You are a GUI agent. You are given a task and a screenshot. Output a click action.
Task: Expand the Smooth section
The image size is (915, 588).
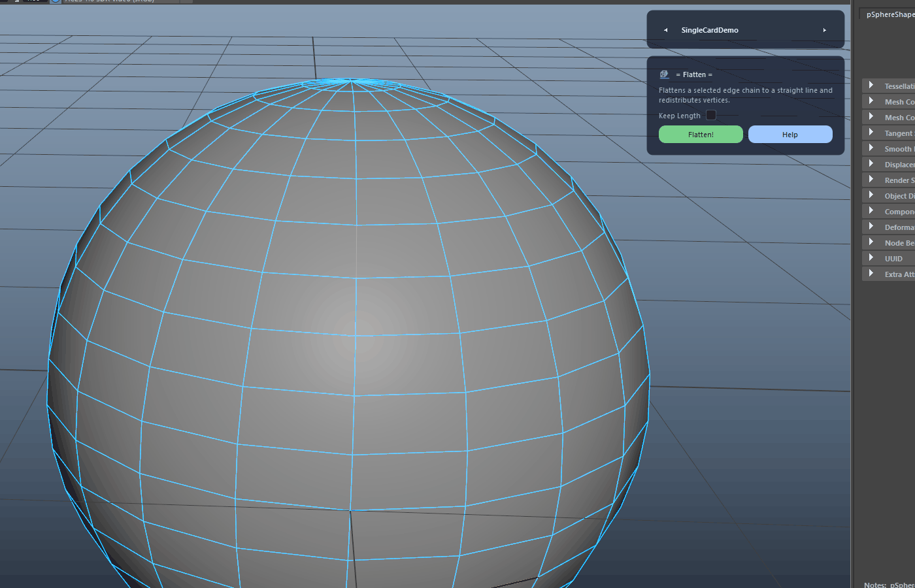(889, 148)
